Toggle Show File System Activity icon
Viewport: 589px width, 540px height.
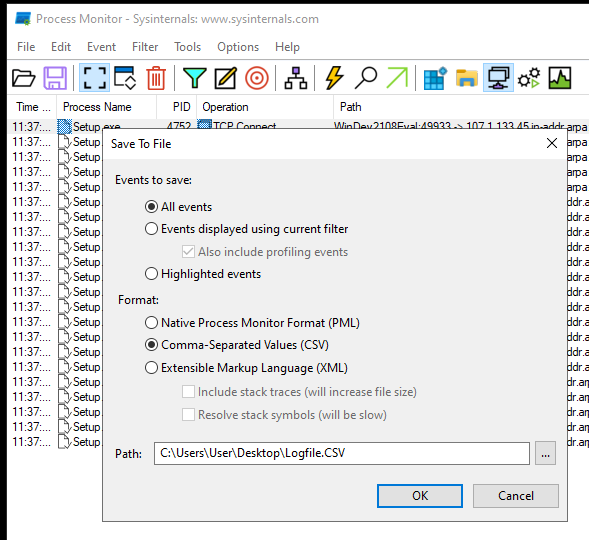point(467,78)
